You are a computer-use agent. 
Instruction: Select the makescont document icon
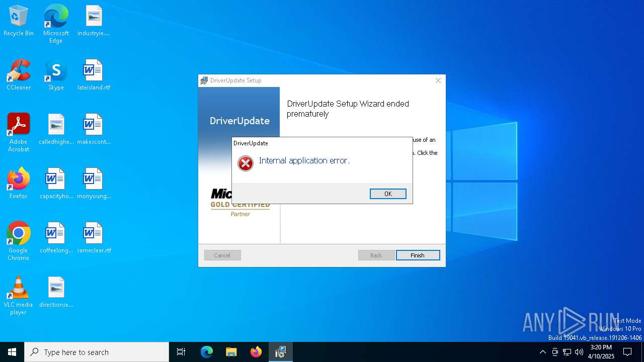click(94, 130)
